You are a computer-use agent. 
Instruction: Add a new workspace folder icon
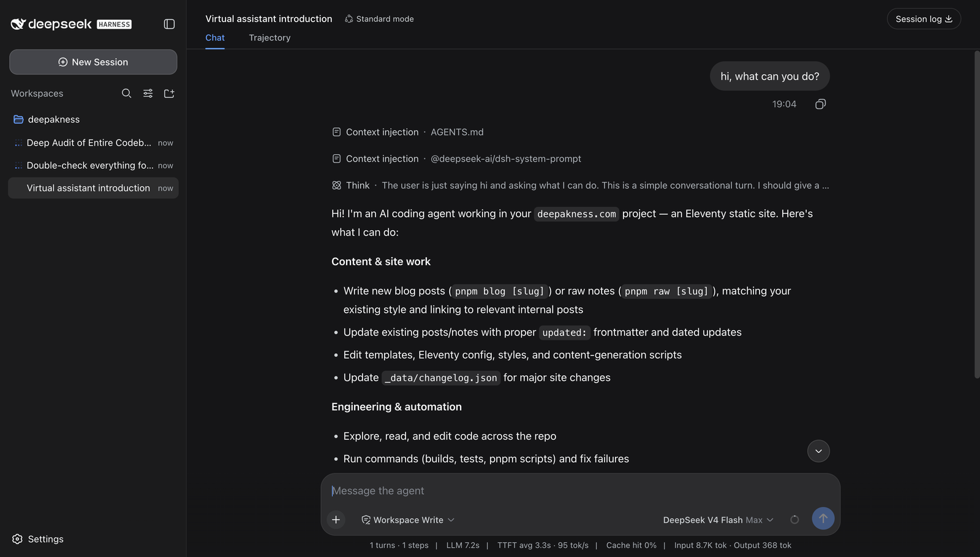pos(169,93)
